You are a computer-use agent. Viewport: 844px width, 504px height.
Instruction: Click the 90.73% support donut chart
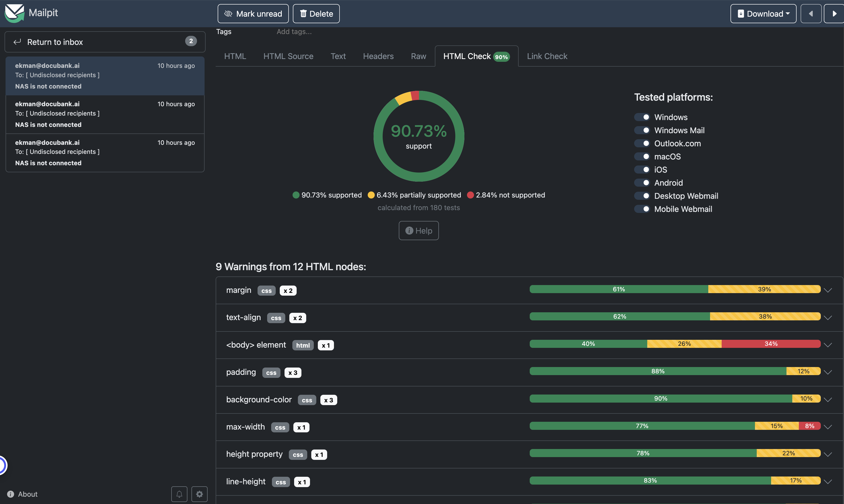point(419,136)
